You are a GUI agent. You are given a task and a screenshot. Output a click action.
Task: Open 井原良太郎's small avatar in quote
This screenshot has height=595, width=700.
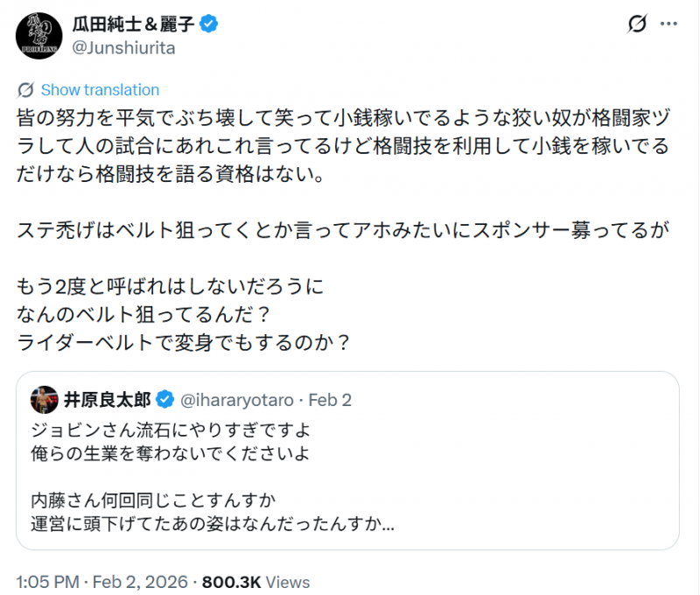coord(44,400)
